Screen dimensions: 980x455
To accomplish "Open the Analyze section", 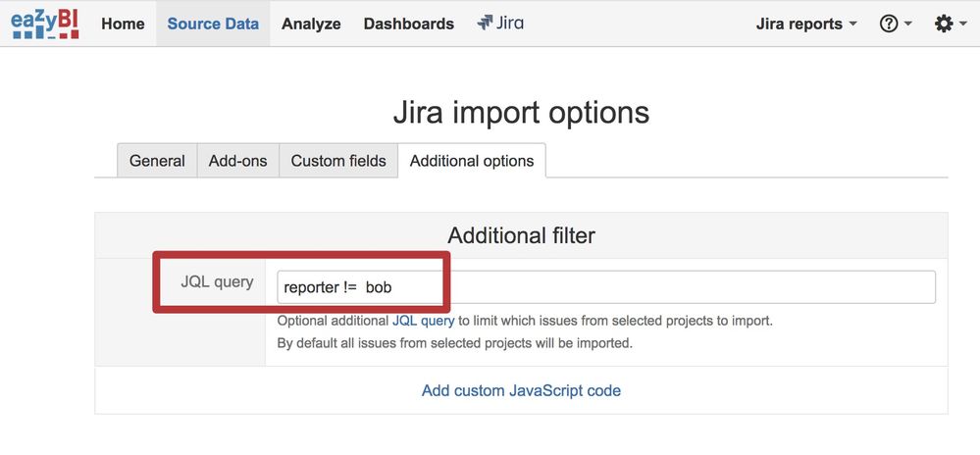I will pyautogui.click(x=311, y=24).
